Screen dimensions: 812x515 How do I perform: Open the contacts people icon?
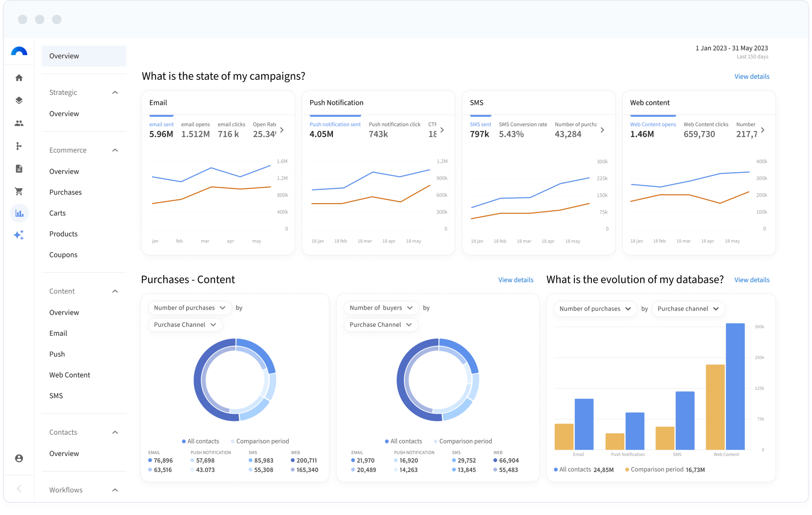pos(19,123)
